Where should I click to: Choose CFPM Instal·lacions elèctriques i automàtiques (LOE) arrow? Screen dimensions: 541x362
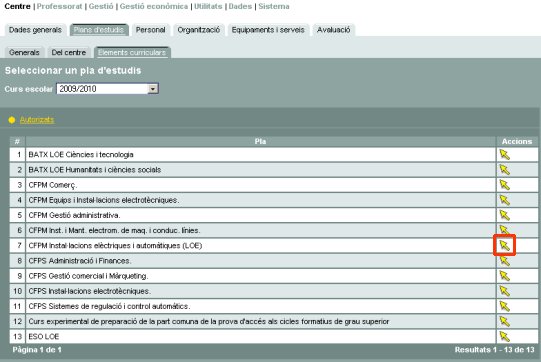point(504,245)
